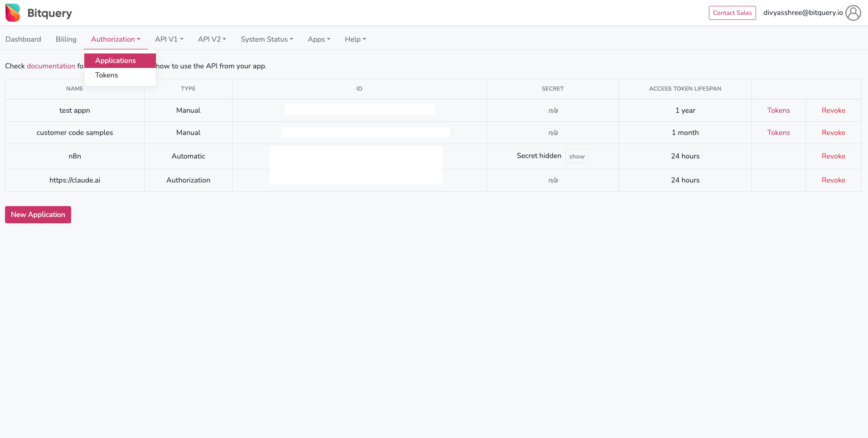Revoke the n8n application
868x438 pixels.
(833, 156)
